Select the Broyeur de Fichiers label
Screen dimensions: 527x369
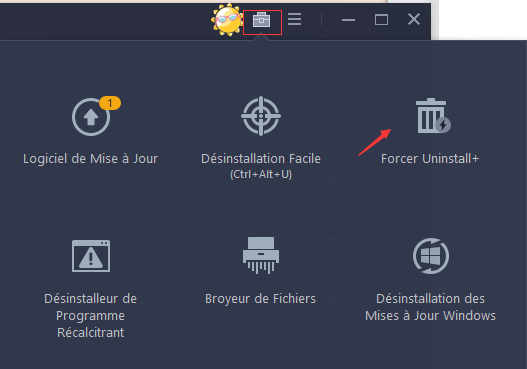click(x=260, y=299)
